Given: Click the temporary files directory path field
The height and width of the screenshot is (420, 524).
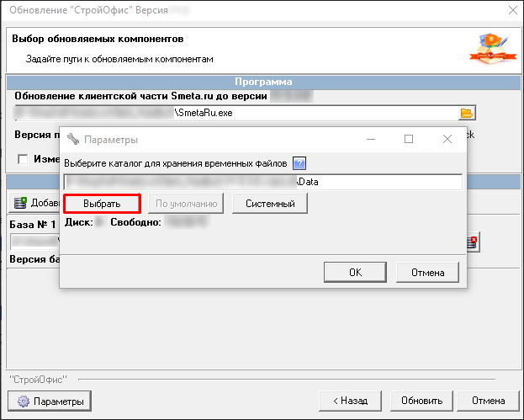Looking at the screenshot, I should pos(263,182).
